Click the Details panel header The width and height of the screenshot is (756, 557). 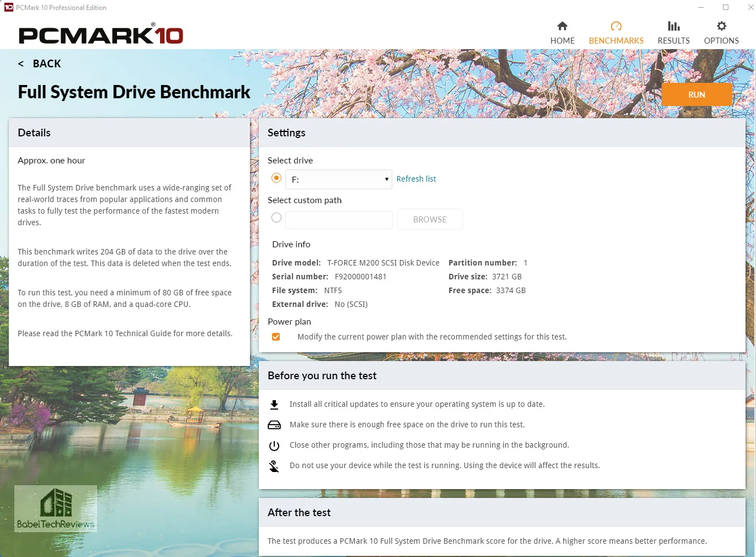tap(129, 132)
